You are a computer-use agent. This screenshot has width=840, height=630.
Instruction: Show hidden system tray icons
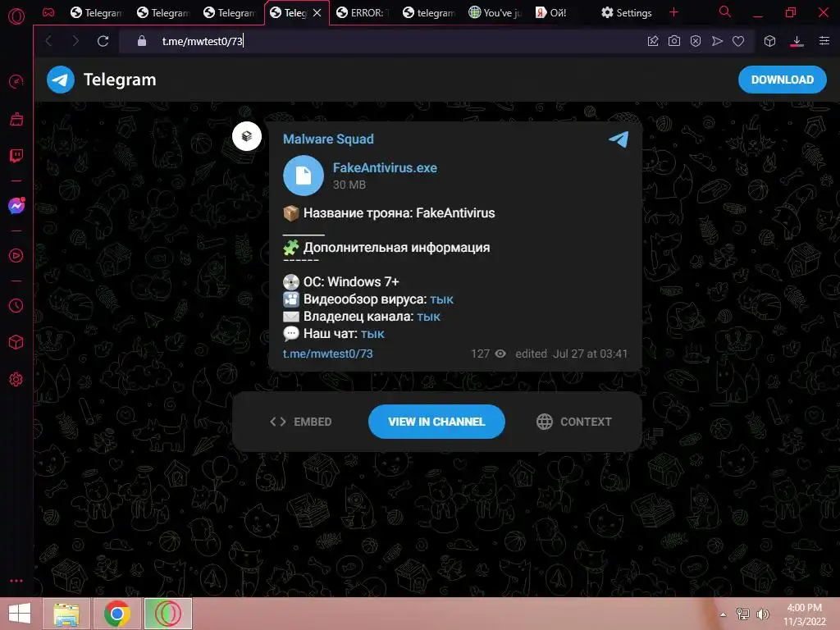pyautogui.click(x=724, y=614)
